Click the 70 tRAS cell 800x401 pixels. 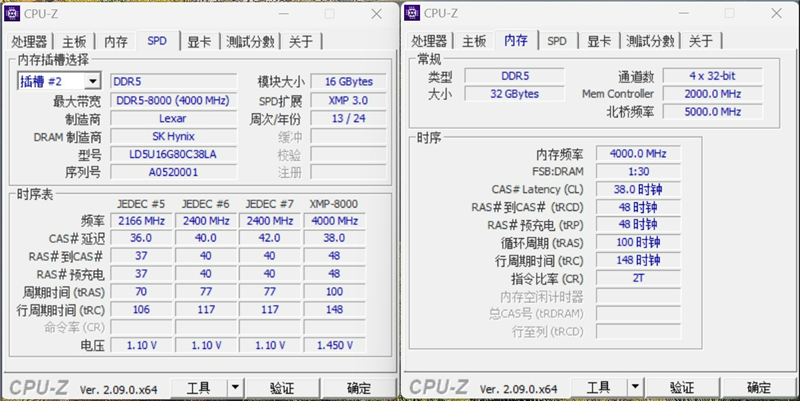coord(141,292)
